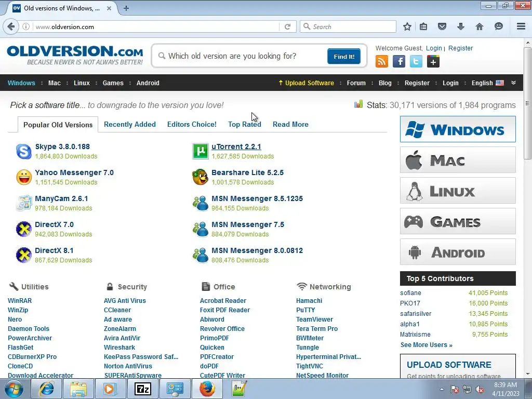Switch to Editors Choice tab
532x399 pixels.
tap(192, 125)
